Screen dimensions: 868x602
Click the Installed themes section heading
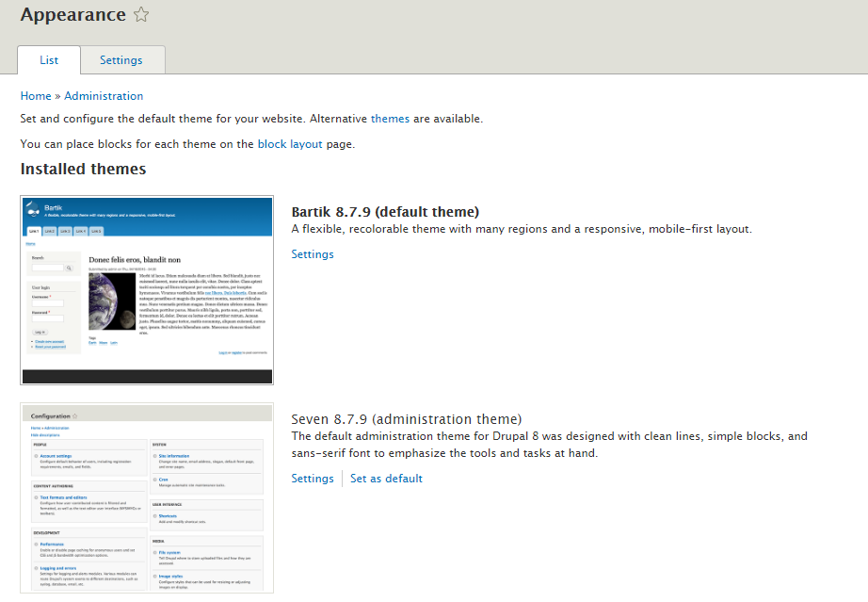pyautogui.click(x=83, y=169)
